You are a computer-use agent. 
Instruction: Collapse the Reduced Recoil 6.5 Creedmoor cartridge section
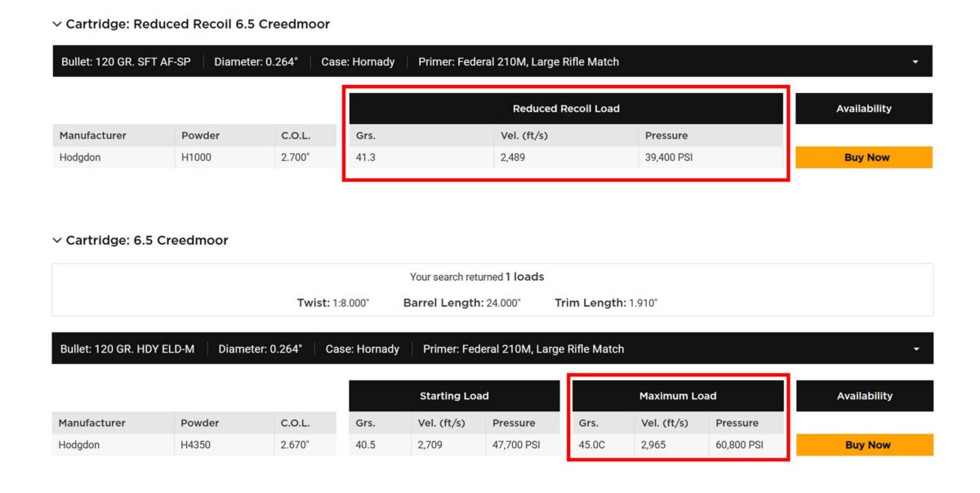(x=57, y=24)
